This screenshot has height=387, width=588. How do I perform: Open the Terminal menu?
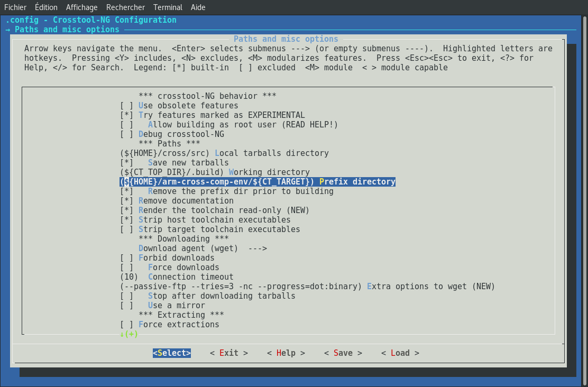click(x=168, y=7)
